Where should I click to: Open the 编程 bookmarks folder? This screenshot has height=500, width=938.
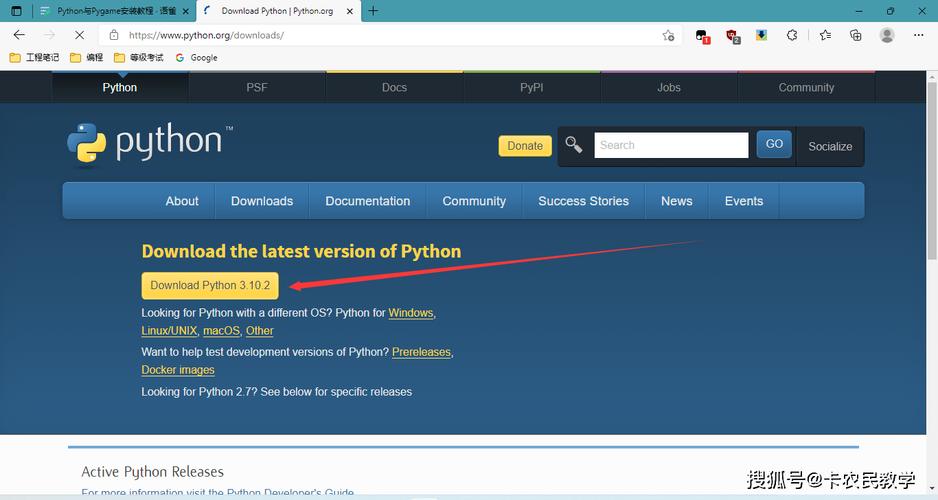click(87, 57)
